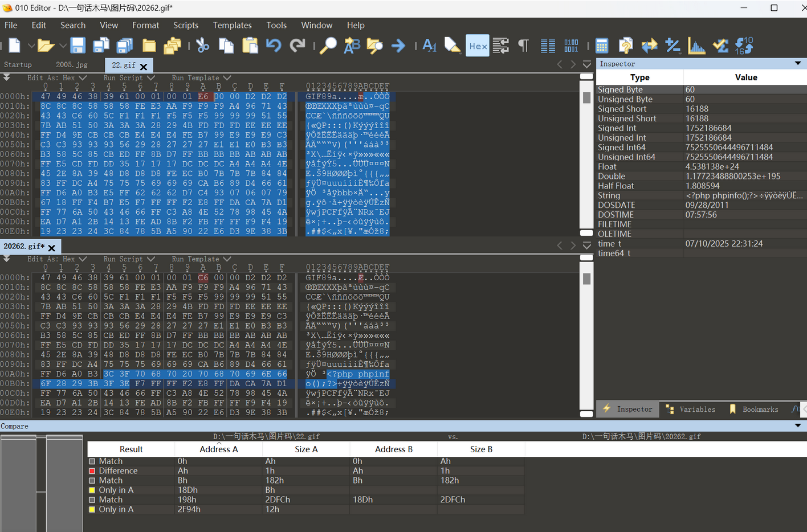807x532 pixels.
Task: Select the Difference row in Compare results
Action: click(118, 470)
